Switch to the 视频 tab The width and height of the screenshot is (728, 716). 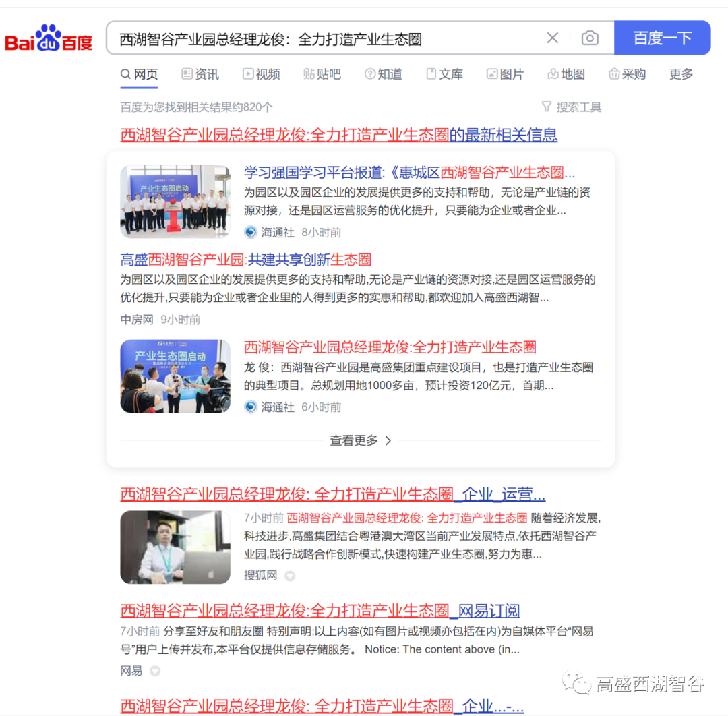[x=262, y=74]
